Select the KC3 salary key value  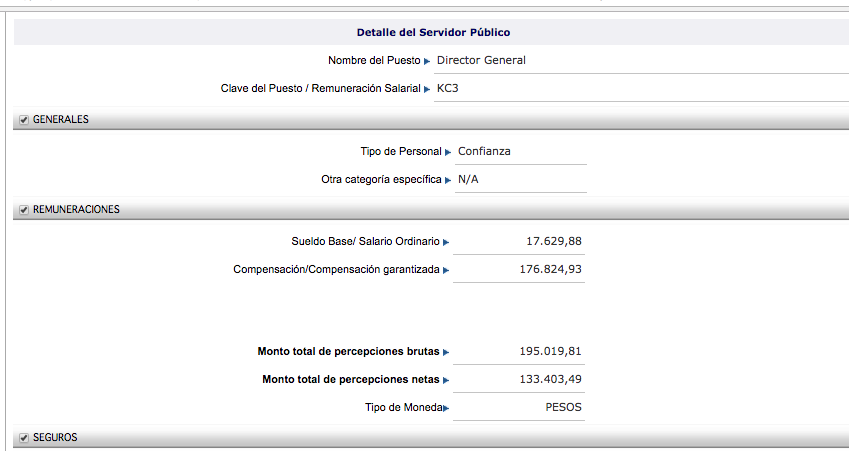pos(448,88)
